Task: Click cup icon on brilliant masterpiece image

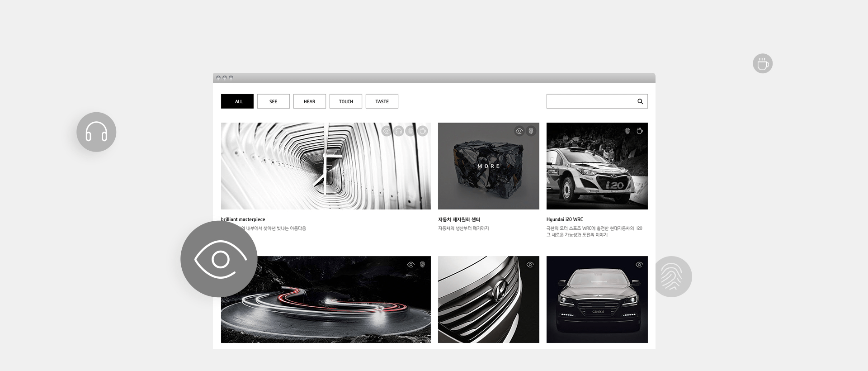Action: tap(422, 131)
